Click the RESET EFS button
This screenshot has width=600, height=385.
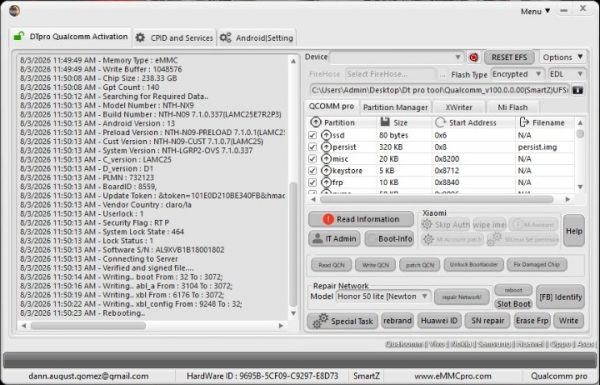[x=509, y=57]
